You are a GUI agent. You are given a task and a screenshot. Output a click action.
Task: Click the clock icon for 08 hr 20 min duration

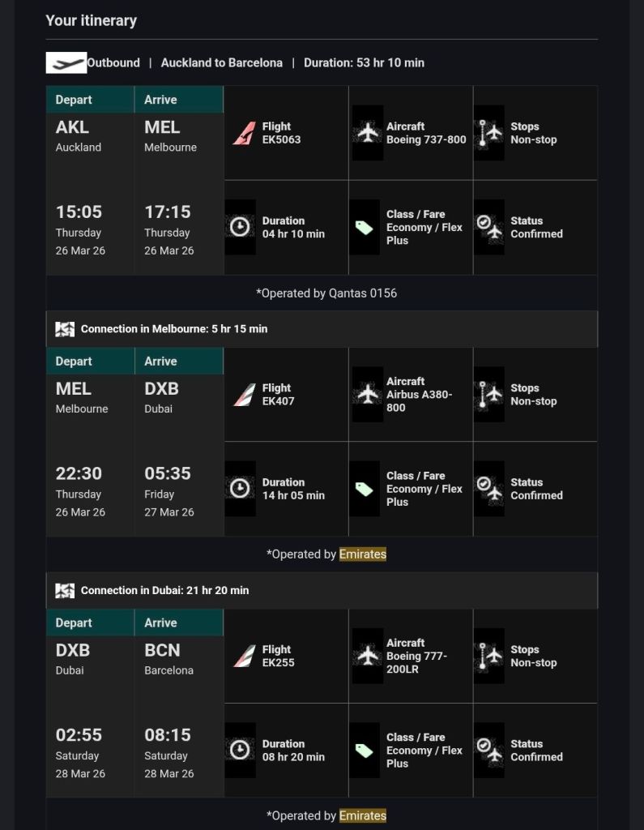click(240, 751)
